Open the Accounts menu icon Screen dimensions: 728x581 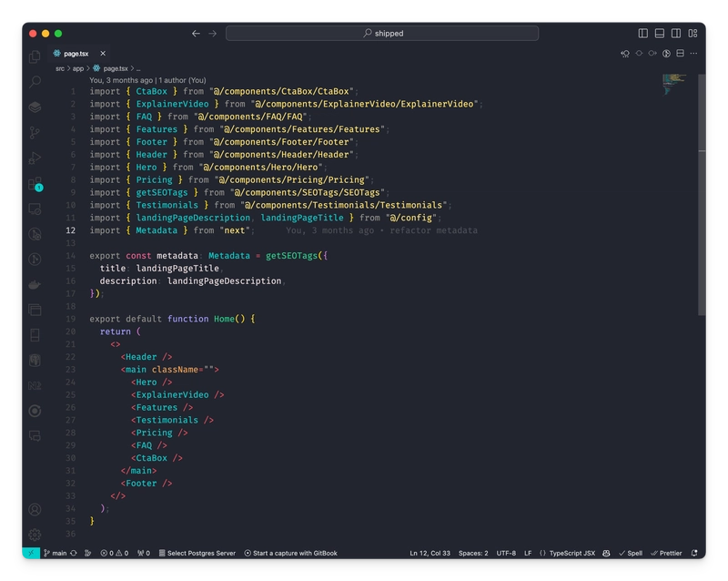35,510
